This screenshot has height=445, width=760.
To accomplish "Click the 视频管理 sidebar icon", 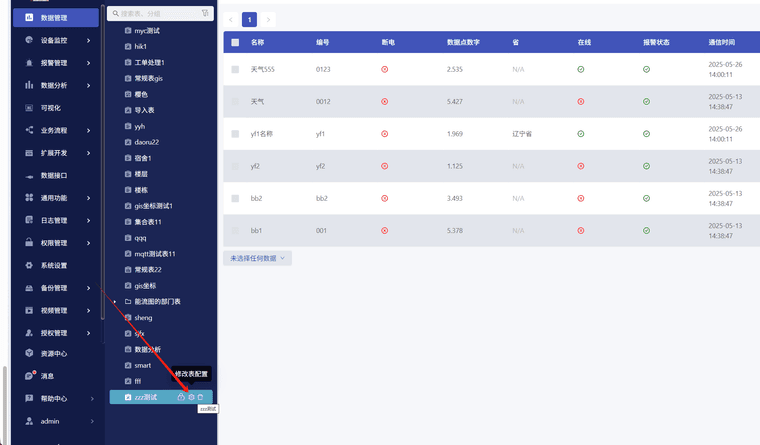I will [29, 310].
